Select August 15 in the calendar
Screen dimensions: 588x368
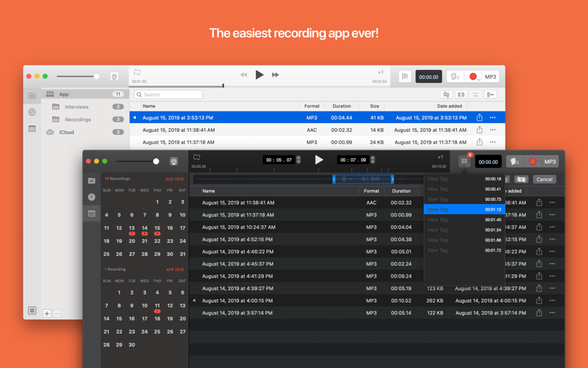click(157, 228)
